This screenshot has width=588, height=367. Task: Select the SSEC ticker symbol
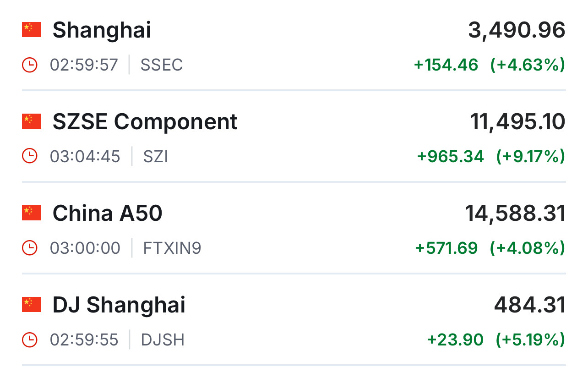[162, 65]
